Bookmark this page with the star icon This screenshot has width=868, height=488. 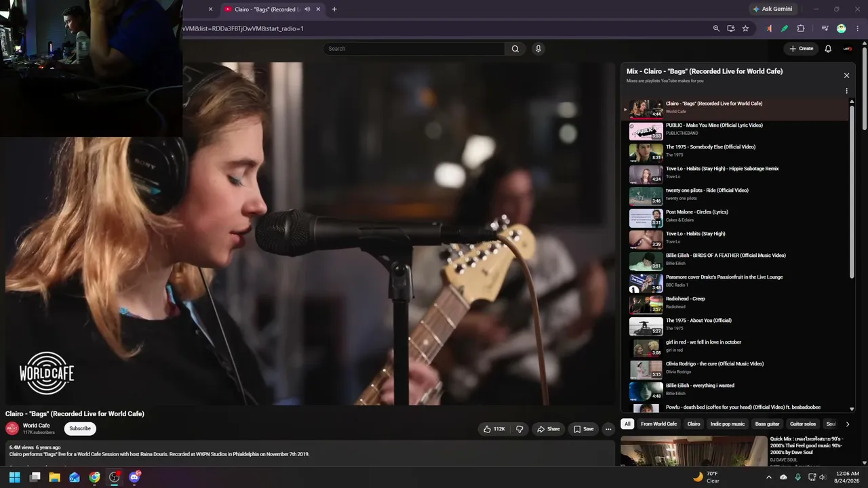pyautogui.click(x=745, y=28)
